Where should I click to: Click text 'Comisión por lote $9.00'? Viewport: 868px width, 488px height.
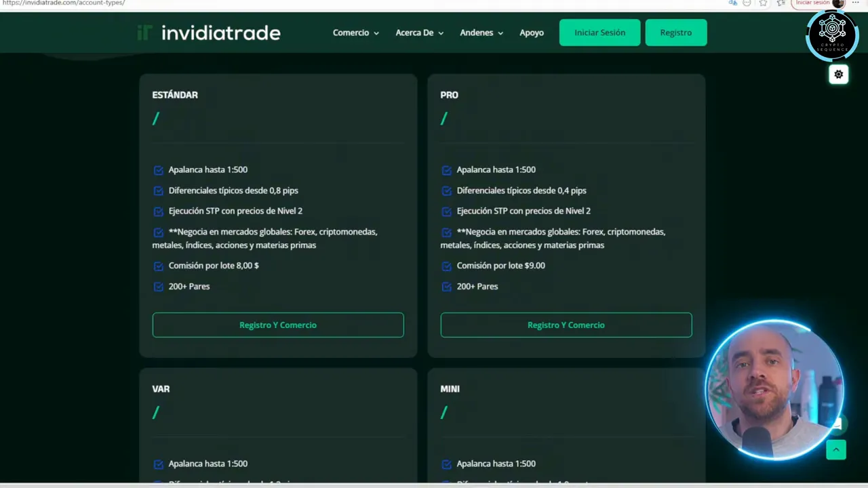pyautogui.click(x=500, y=266)
